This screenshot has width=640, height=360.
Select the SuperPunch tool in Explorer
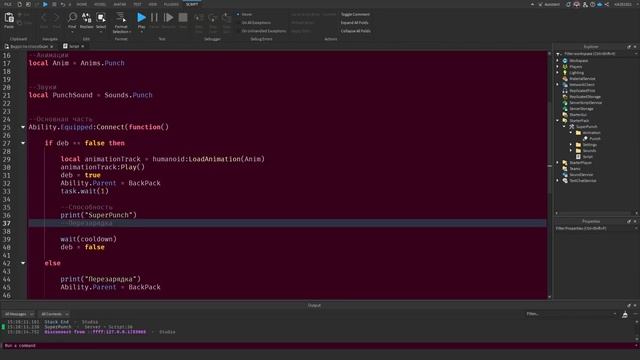586,127
